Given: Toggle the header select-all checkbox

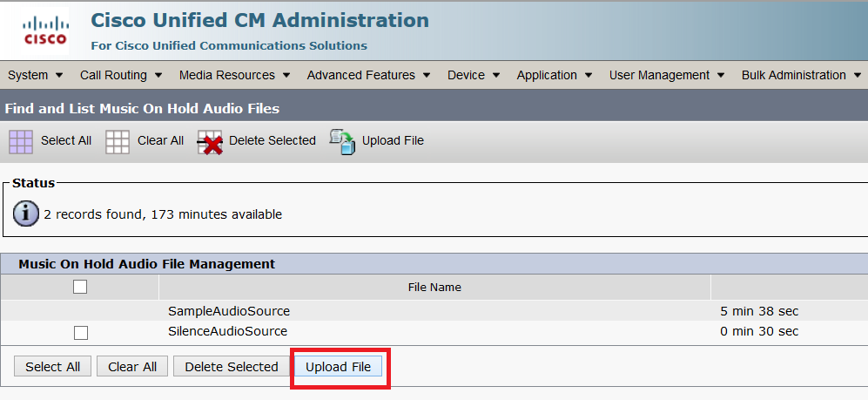Looking at the screenshot, I should click(x=80, y=287).
